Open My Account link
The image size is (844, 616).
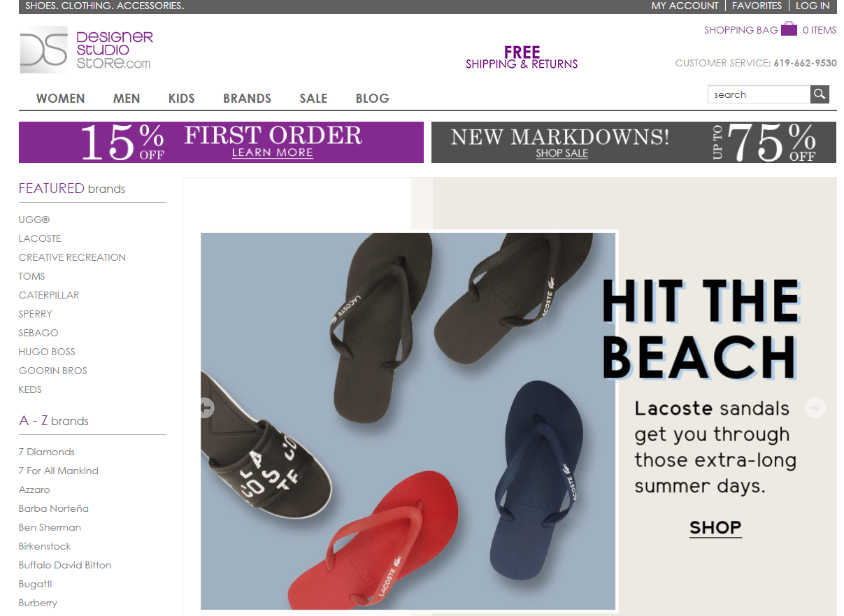685,6
